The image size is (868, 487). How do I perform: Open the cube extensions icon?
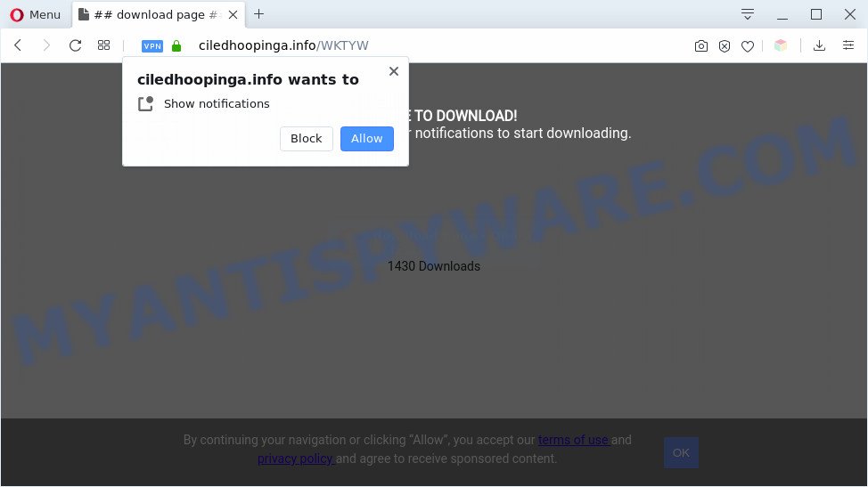coord(781,45)
